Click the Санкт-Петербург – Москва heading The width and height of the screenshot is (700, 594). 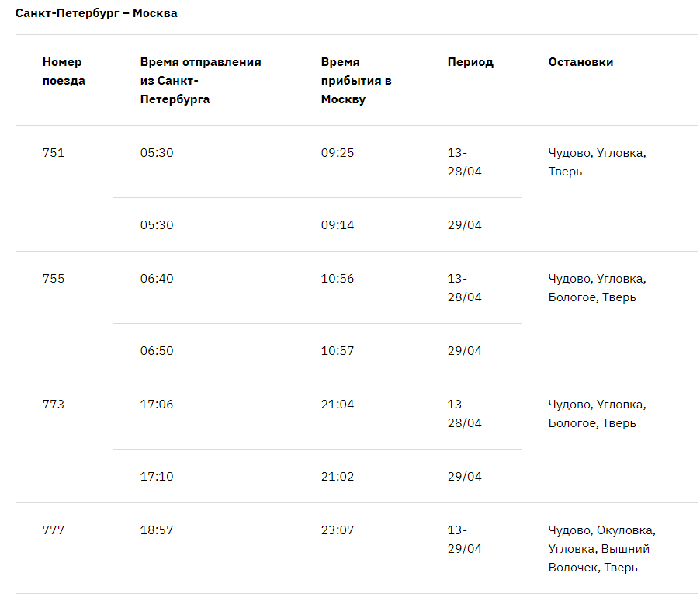[96, 13]
